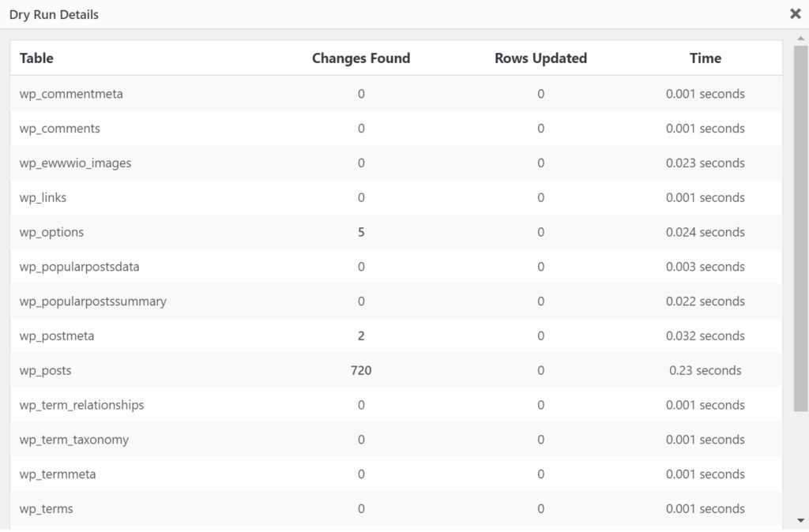The width and height of the screenshot is (809, 532).
Task: Select the wp_termmeta table row
Action: pos(58,474)
